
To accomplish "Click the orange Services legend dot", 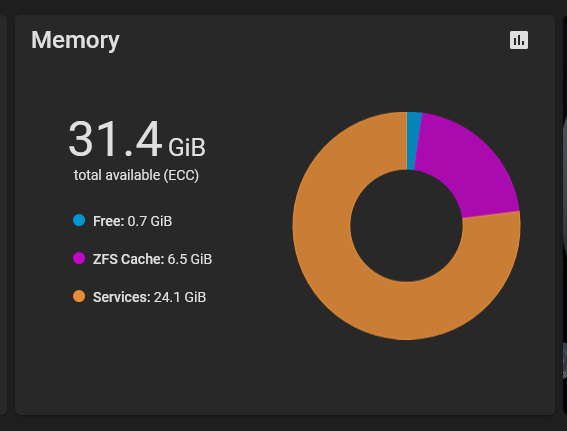I will (x=79, y=296).
